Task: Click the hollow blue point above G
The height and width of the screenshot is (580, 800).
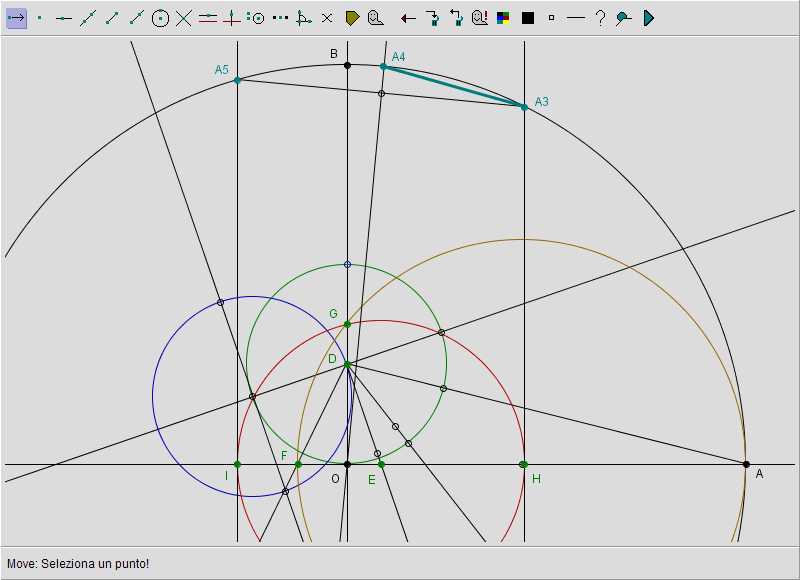Action: pos(347,264)
